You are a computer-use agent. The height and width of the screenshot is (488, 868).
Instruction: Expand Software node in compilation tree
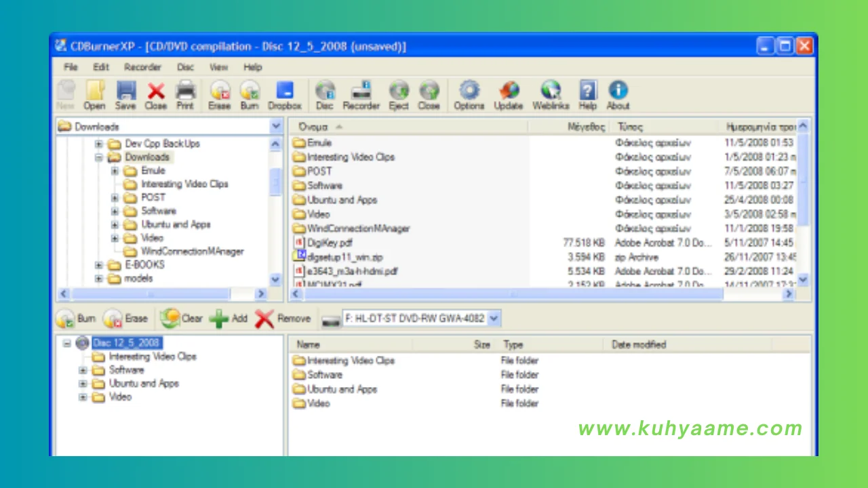click(x=83, y=370)
